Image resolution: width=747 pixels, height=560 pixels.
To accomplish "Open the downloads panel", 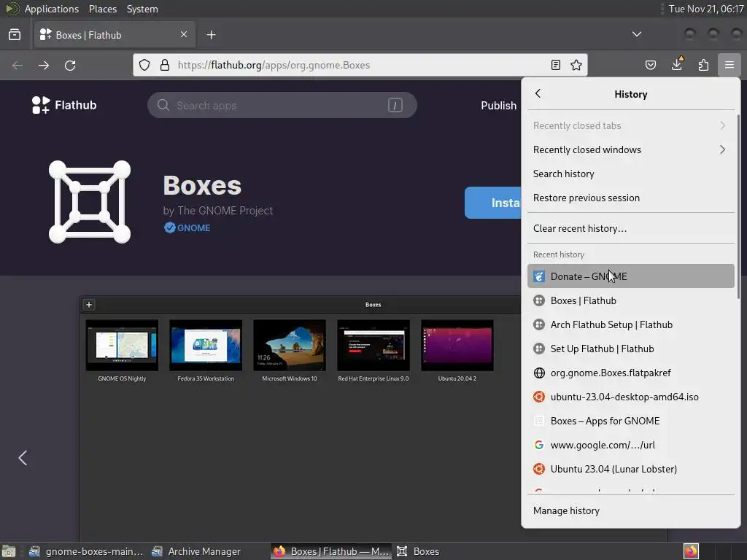I will point(677,65).
